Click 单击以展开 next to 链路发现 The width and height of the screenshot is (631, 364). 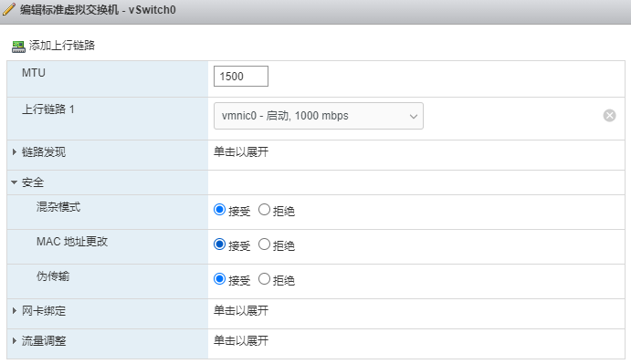(x=241, y=152)
